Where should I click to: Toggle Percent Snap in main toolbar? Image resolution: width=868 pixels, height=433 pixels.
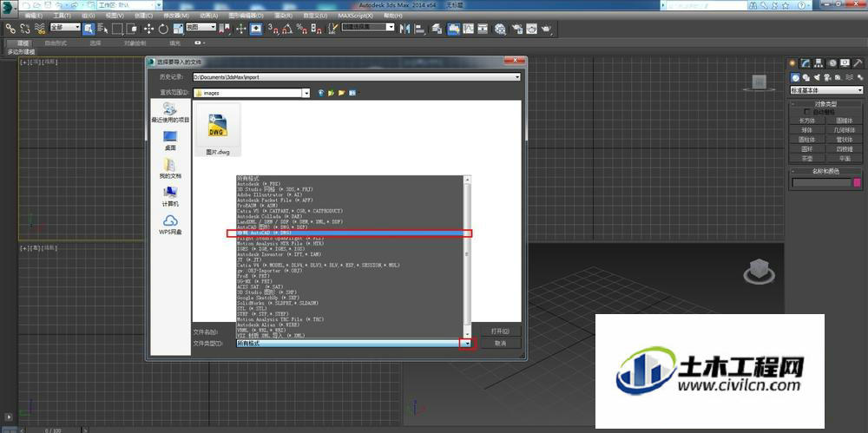coord(302,29)
